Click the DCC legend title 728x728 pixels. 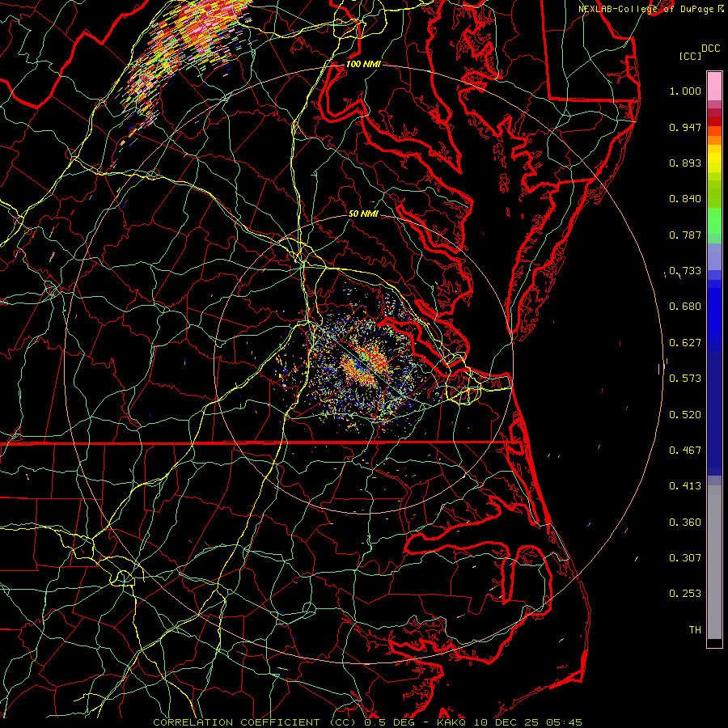tap(710, 49)
